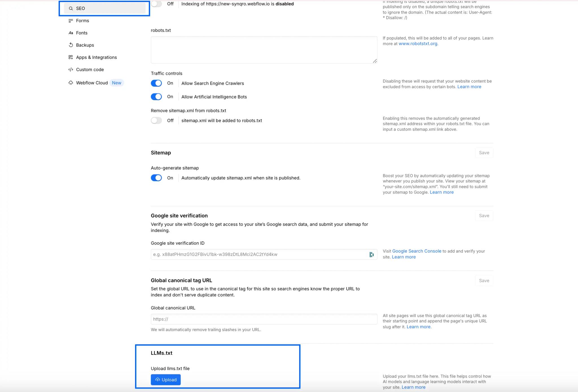The image size is (578, 392).
Task: Click the Forms icon in the sidebar
Action: point(71,21)
